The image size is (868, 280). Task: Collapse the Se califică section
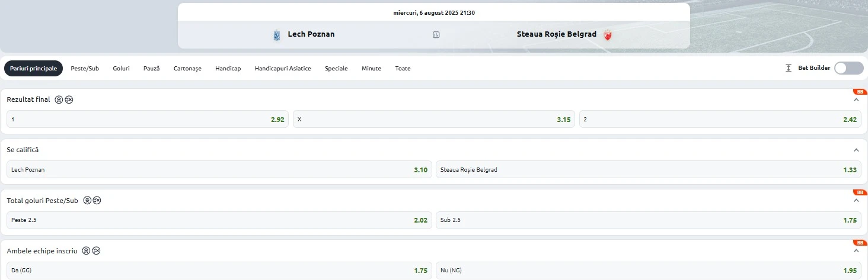(856, 150)
